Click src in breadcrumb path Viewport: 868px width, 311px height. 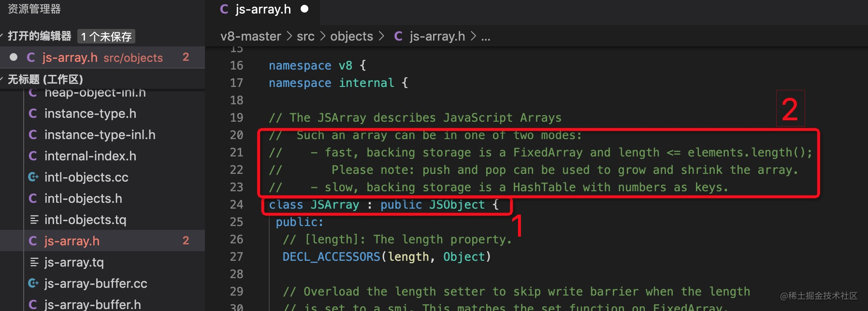point(305,36)
